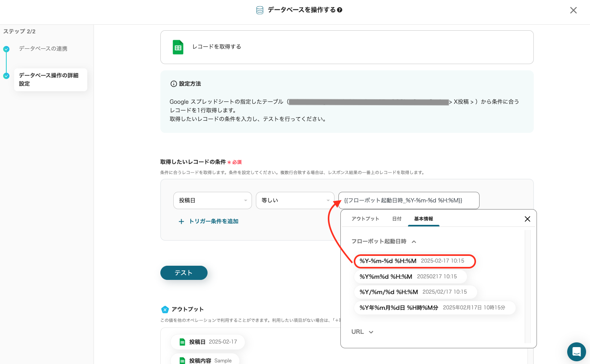Click the completed step check for データベースの連携
590x364 pixels.
point(6,49)
